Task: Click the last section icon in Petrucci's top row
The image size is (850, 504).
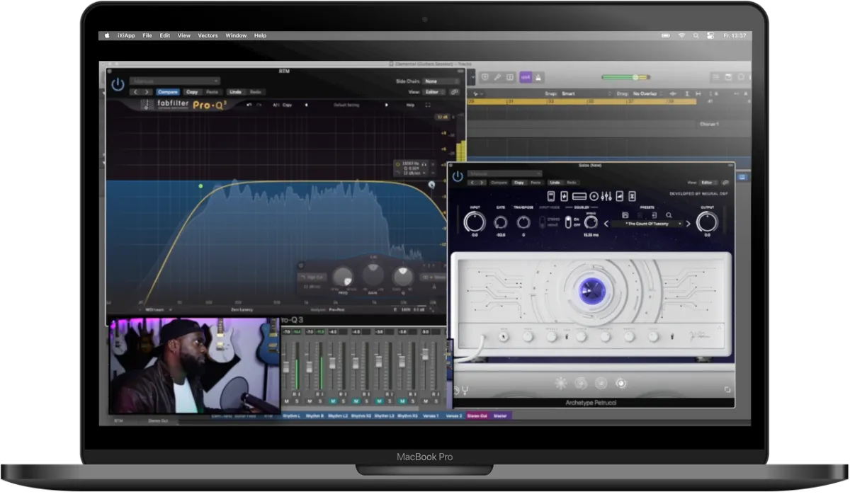Action: (632, 196)
